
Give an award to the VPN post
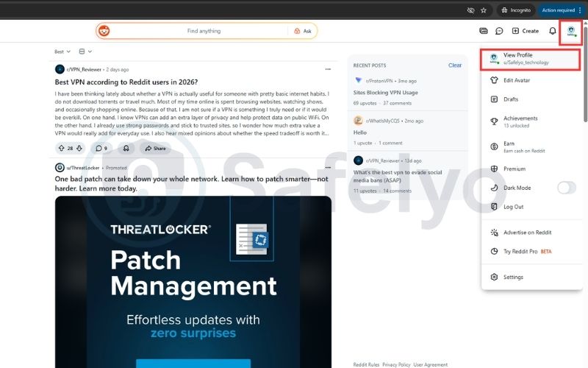click(x=126, y=148)
